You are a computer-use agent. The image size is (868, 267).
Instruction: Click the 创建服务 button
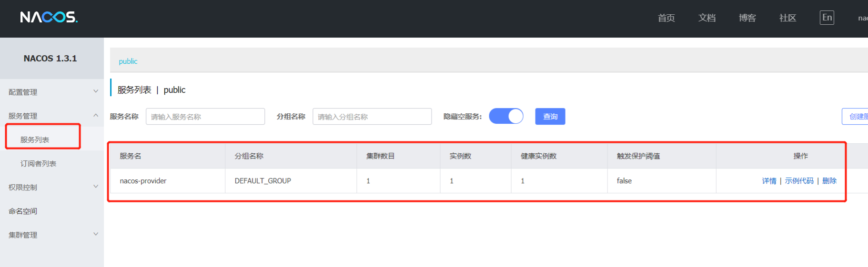(x=855, y=117)
